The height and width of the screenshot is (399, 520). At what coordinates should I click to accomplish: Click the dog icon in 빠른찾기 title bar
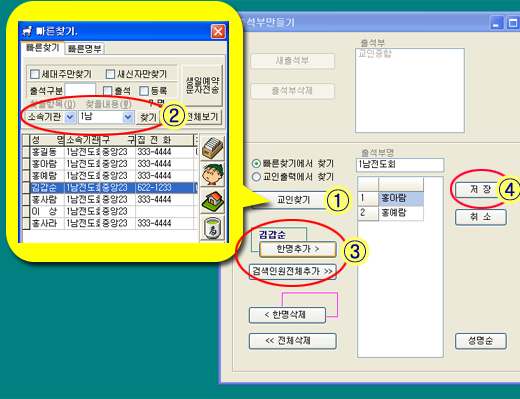[27, 31]
